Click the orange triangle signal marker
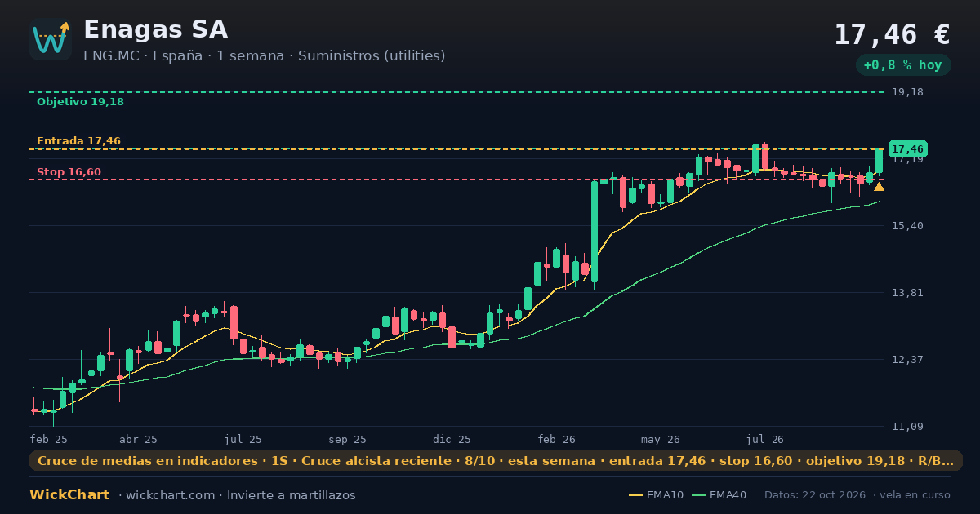Image resolution: width=980 pixels, height=514 pixels. pyautogui.click(x=879, y=187)
